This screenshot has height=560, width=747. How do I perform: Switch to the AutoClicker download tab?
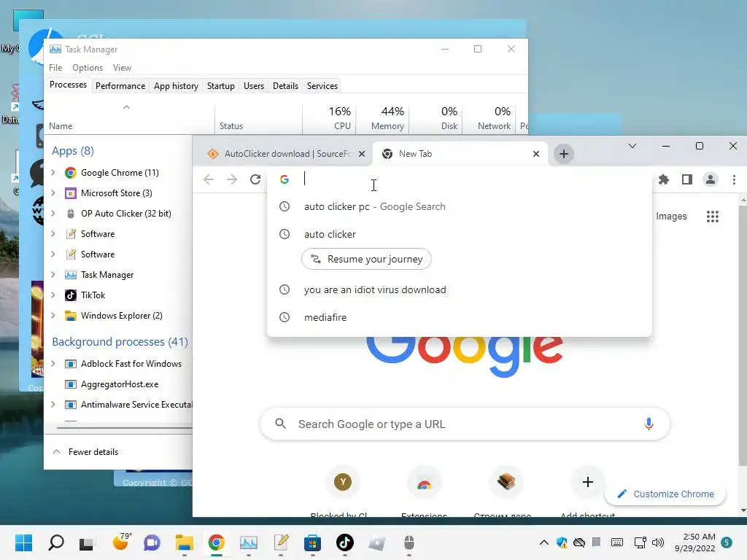[286, 154]
